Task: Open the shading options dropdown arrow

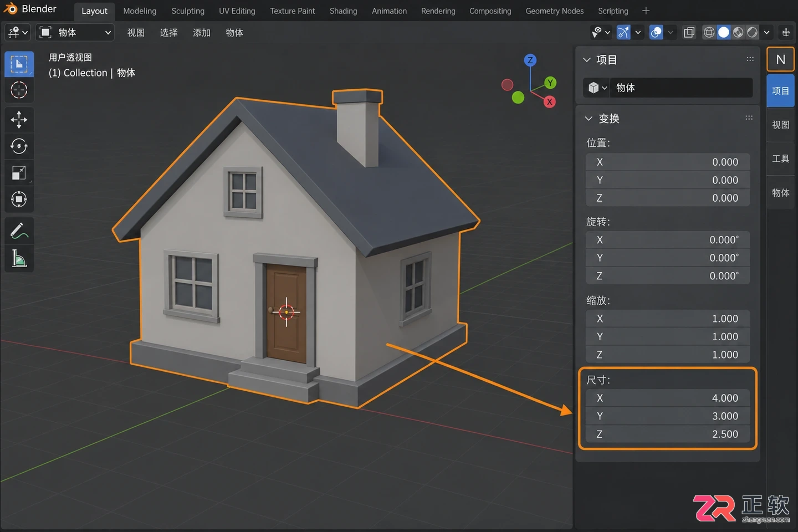Action: 766,32
